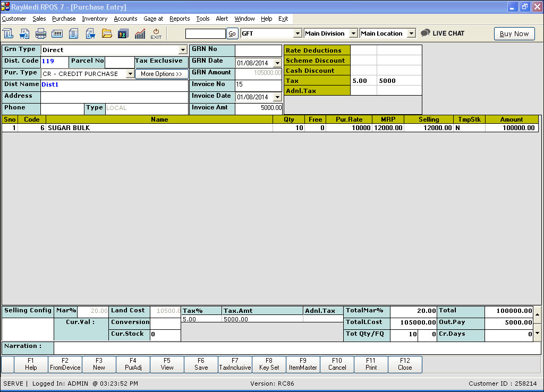This screenshot has width=544, height=392.
Task: Click the printer icon in toolbar
Action: coord(41,33)
